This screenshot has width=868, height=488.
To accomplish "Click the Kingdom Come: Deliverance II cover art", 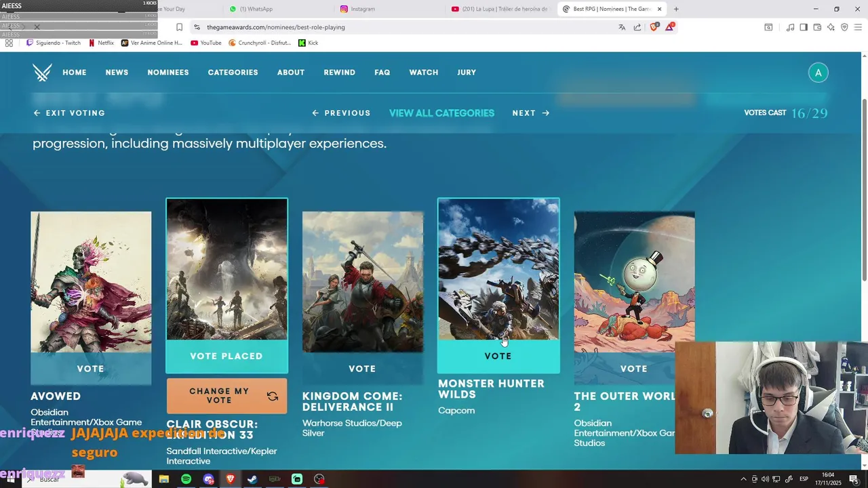I will click(x=363, y=282).
